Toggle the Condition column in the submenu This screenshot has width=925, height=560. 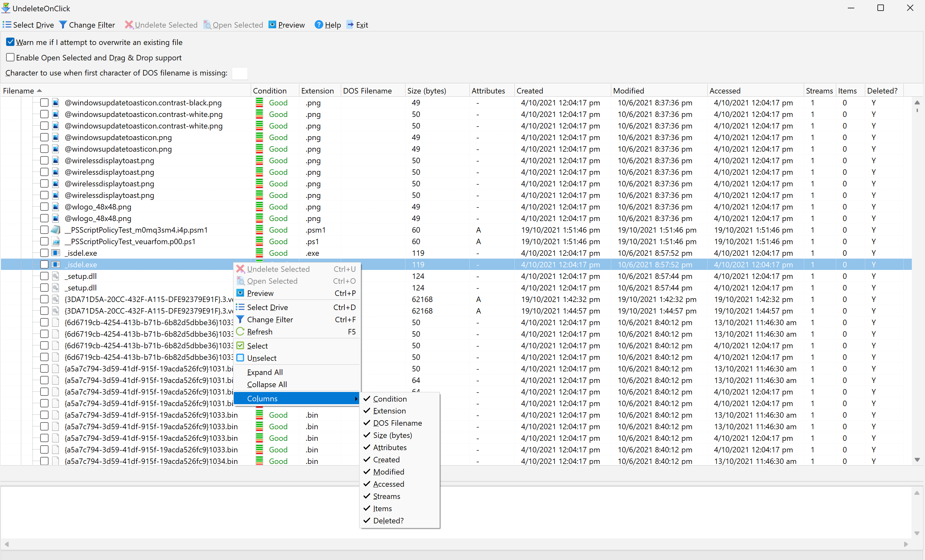pyautogui.click(x=389, y=399)
